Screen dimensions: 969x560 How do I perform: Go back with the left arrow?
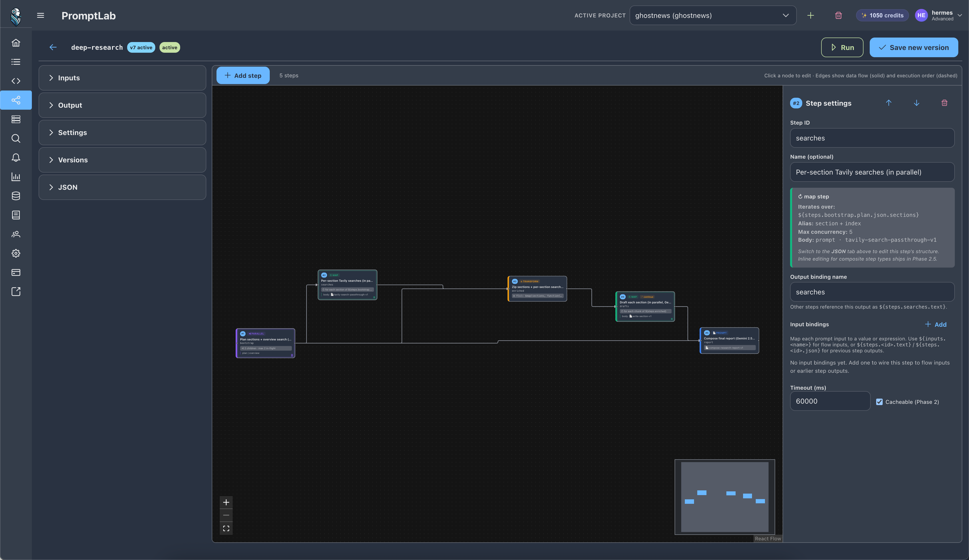click(53, 47)
